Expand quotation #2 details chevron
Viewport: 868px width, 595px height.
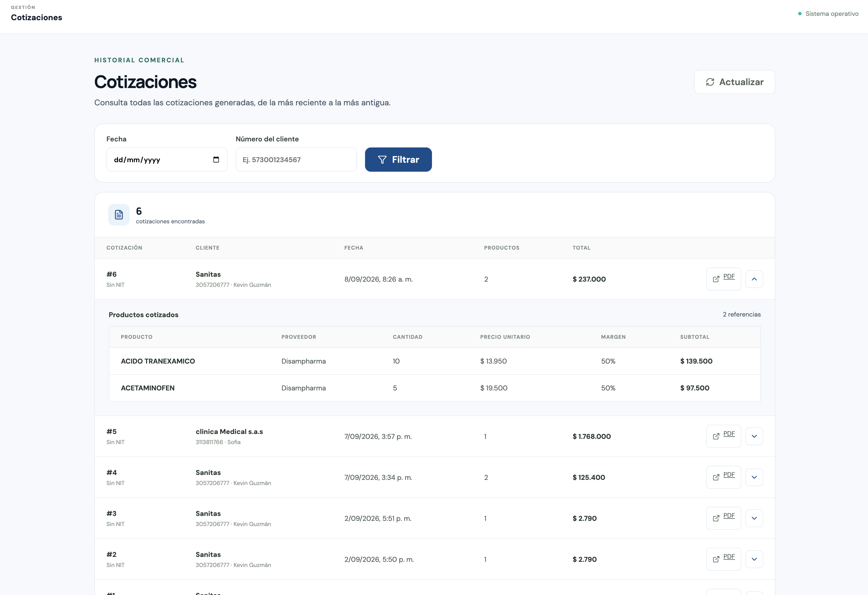[754, 559]
